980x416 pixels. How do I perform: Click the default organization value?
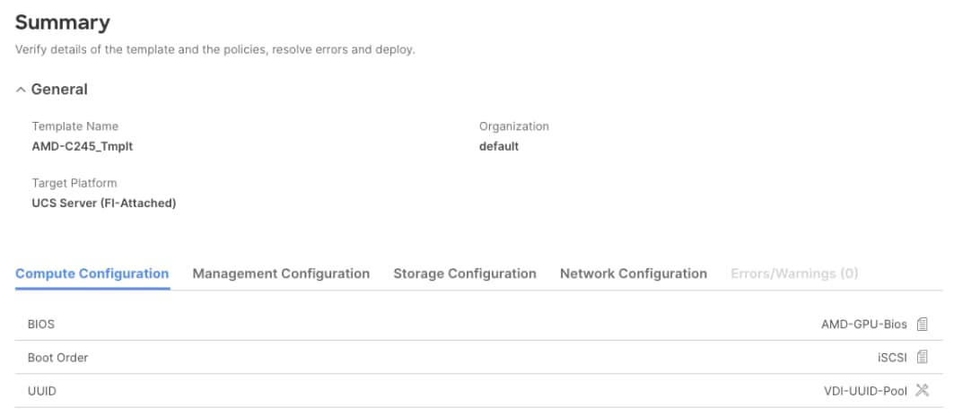click(499, 147)
